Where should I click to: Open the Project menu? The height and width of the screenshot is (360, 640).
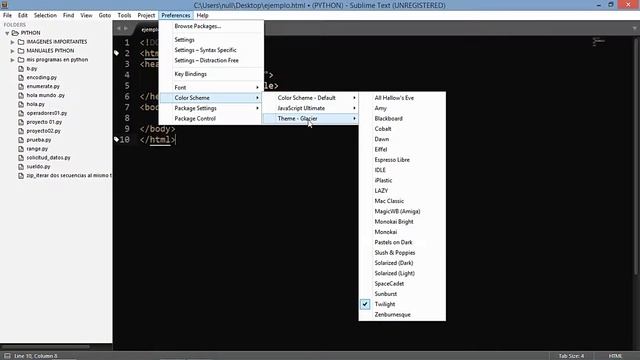pos(146,15)
